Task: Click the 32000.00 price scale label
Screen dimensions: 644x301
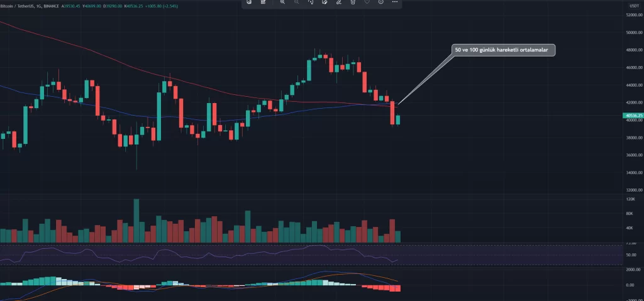Action: tap(633, 190)
